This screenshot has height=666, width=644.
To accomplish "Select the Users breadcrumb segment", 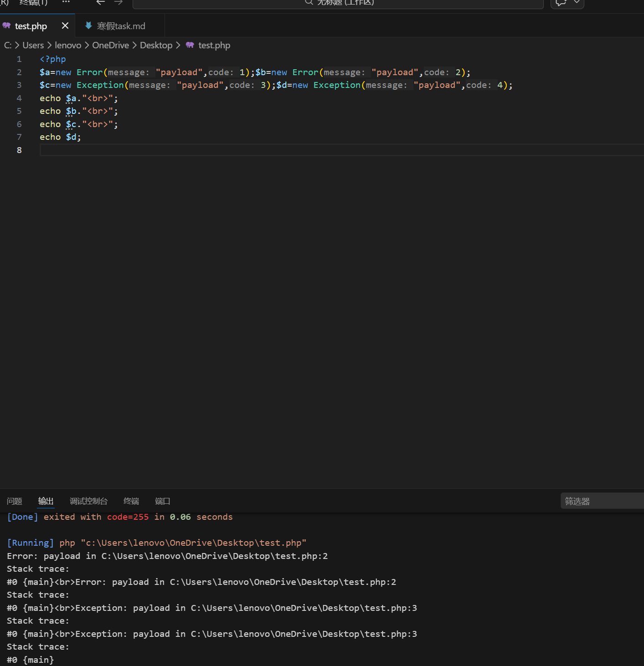I will (x=33, y=45).
